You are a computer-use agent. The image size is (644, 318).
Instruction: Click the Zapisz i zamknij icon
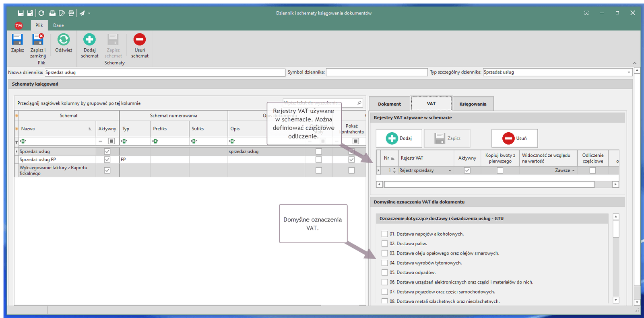38,39
